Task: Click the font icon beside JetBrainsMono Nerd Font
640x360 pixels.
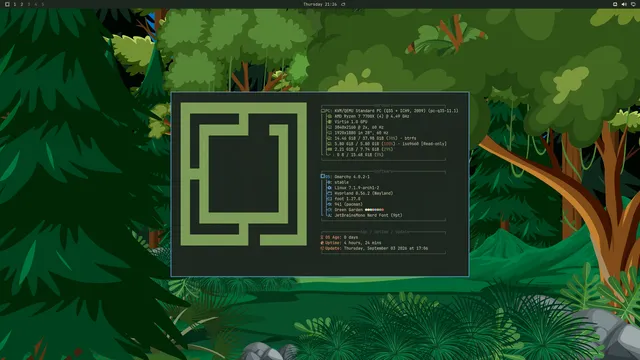Action: click(x=329, y=215)
